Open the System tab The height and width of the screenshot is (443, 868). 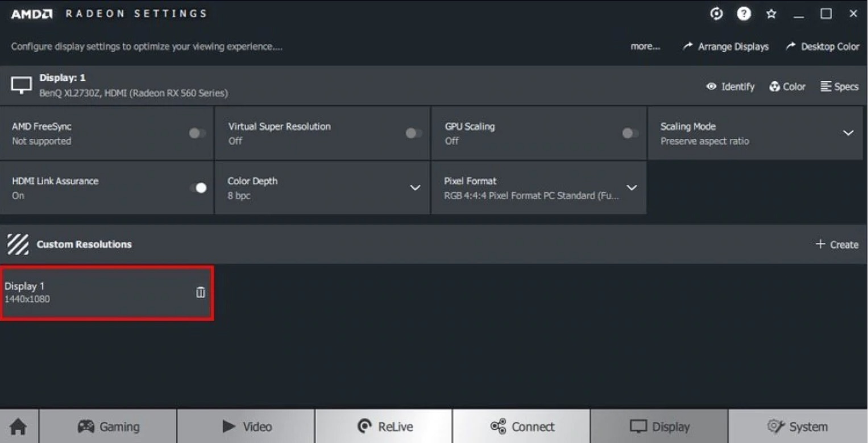798,427
